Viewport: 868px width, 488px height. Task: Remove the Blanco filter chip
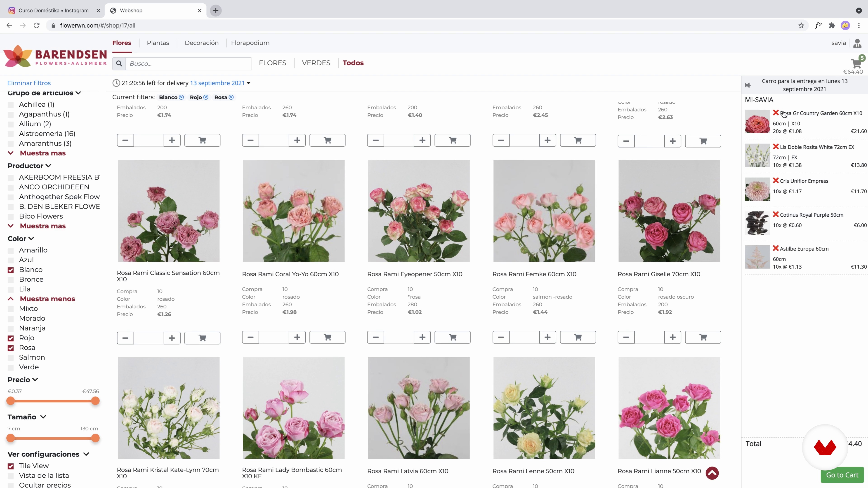(181, 97)
